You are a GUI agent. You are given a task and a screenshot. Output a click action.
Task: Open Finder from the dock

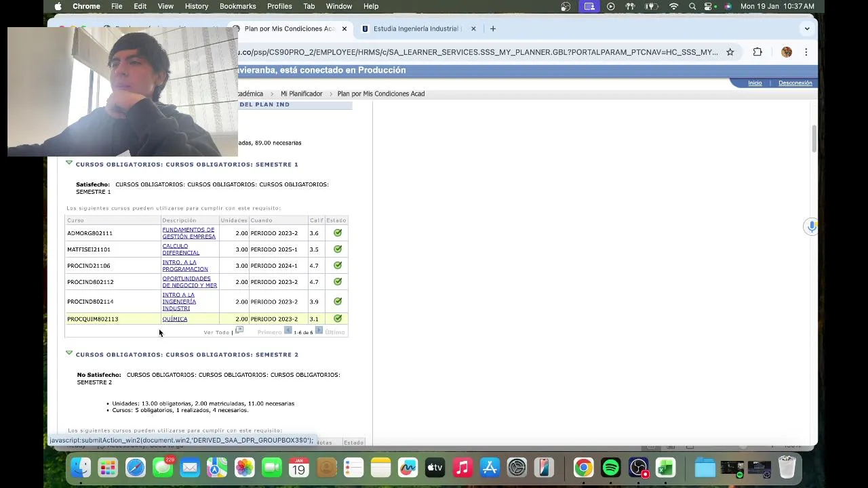click(81, 468)
